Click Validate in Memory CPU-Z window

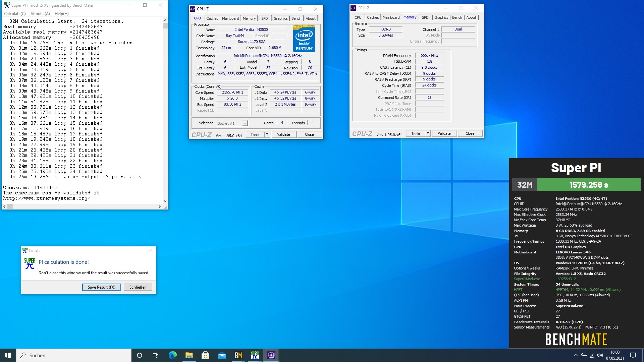(444, 133)
